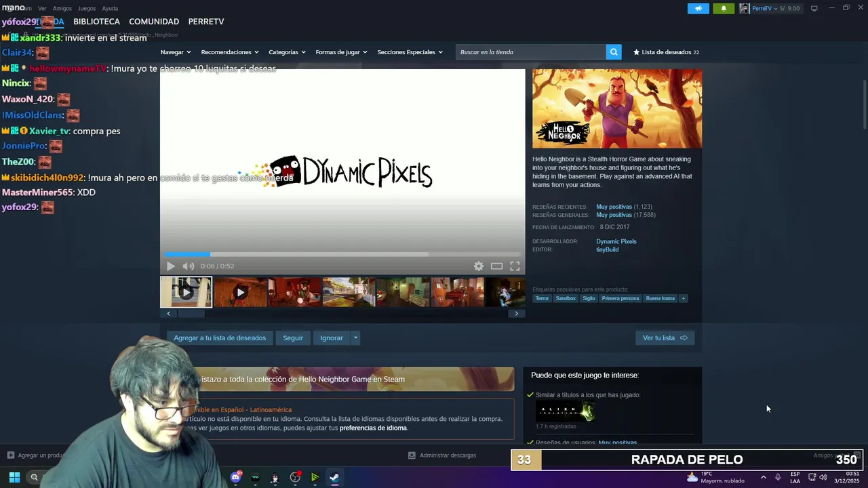Open the Ver menu
This screenshot has height=488, width=868.
[42, 9]
